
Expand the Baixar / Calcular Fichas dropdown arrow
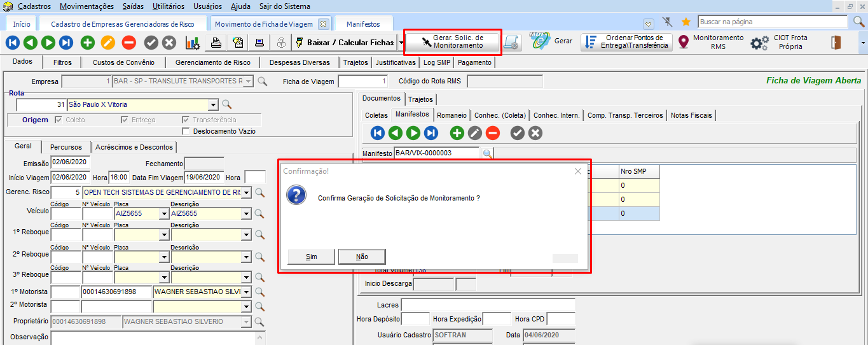[x=401, y=43]
